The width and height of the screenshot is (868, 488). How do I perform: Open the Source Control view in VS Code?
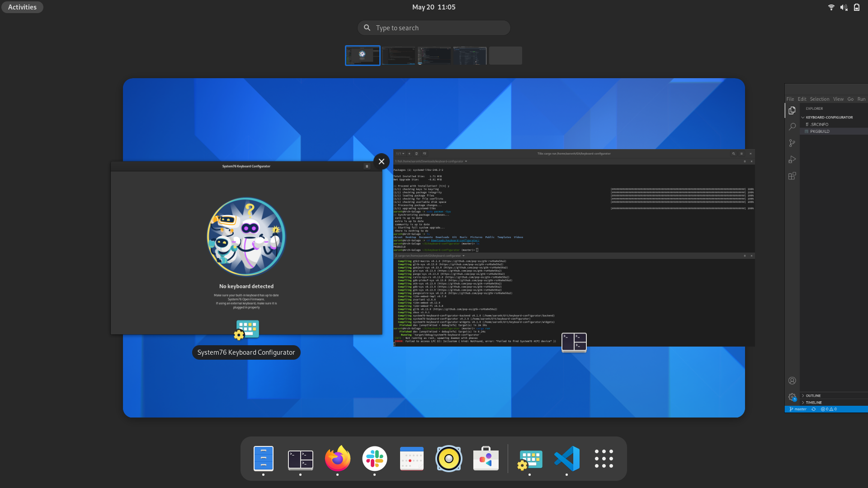(x=792, y=143)
